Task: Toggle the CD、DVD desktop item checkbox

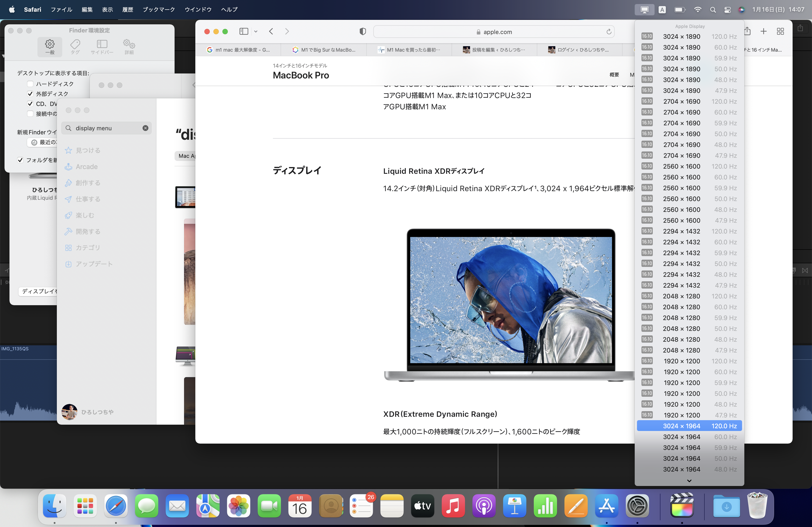Action: click(x=30, y=104)
